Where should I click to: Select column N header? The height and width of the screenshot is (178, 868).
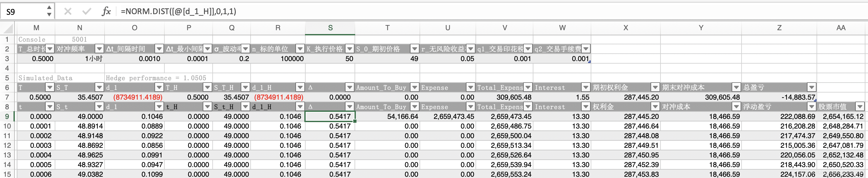[x=79, y=28]
